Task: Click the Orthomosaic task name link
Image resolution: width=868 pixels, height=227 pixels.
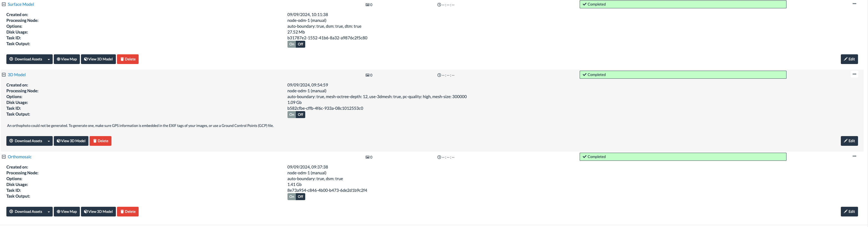Action: (x=19, y=157)
